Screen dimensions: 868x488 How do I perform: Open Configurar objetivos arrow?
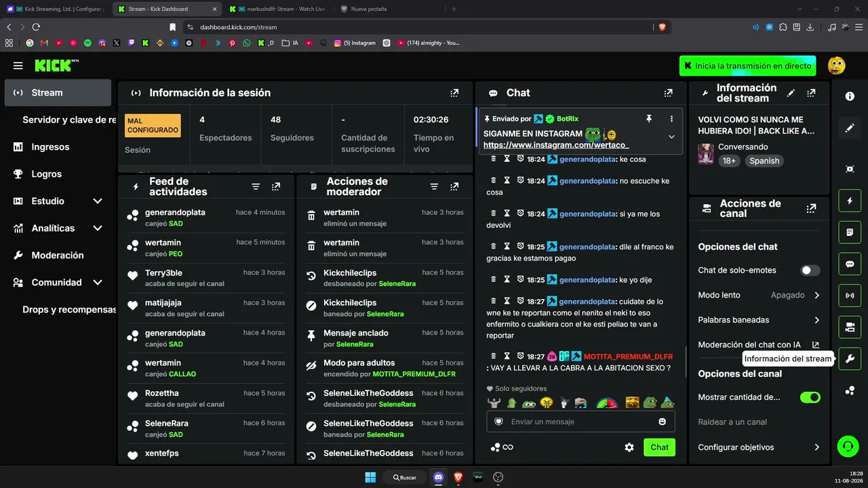[x=816, y=447]
